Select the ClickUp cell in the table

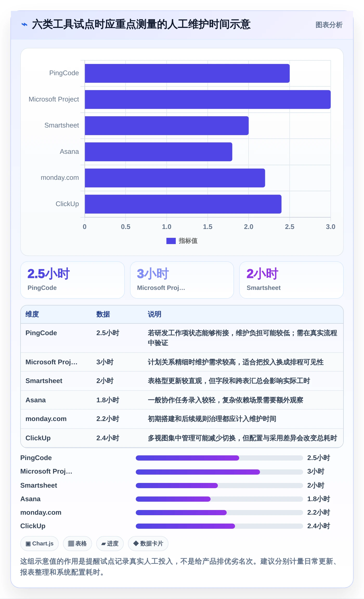point(38,438)
